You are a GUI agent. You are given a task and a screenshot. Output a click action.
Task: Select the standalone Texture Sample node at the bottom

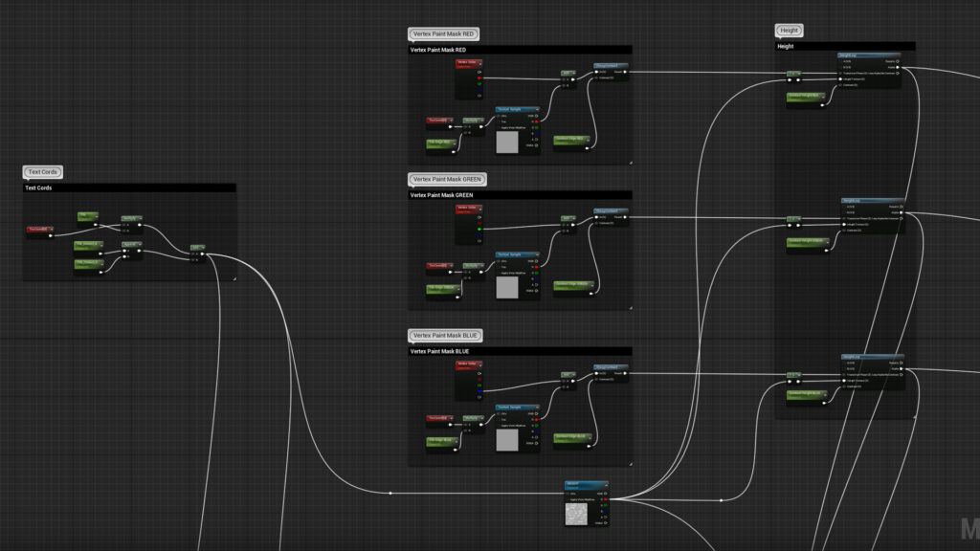(586, 484)
